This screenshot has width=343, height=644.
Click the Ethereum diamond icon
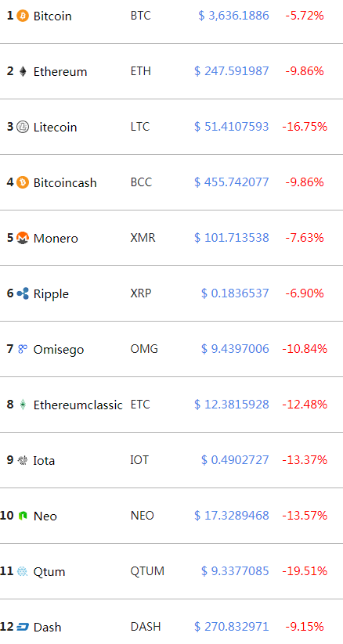tap(23, 71)
